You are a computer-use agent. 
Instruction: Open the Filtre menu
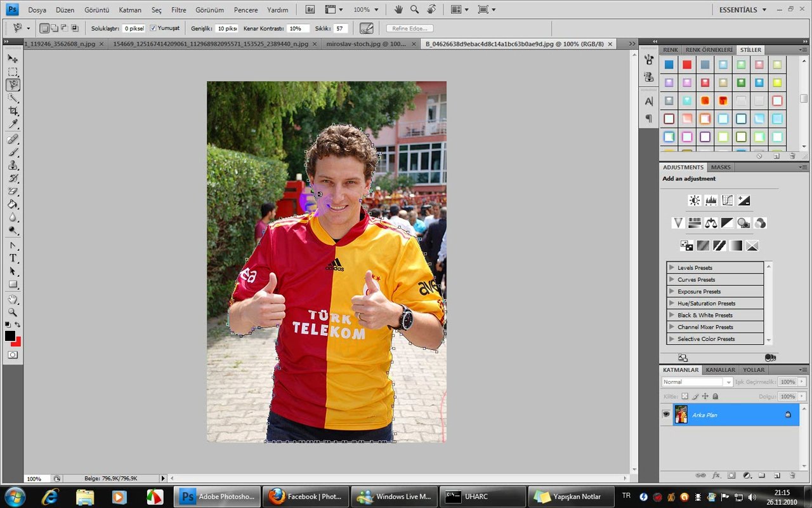click(179, 10)
